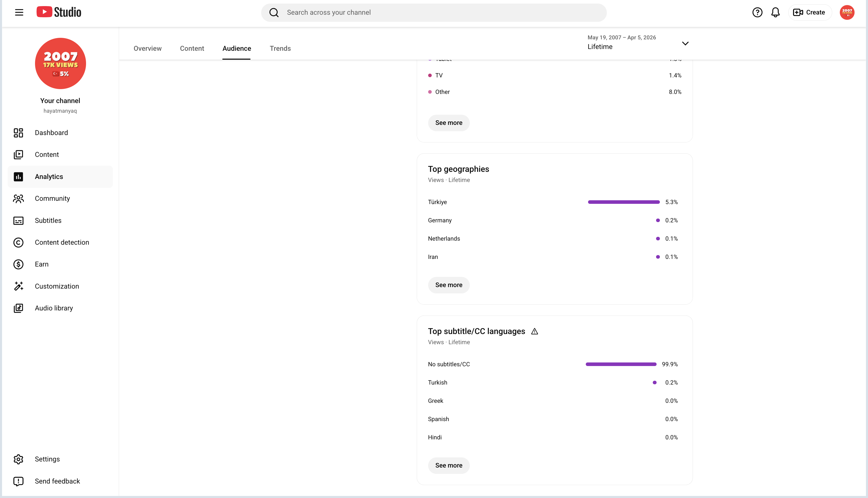Click the Spanish subtitle language row
This screenshot has width=868, height=498.
point(553,419)
